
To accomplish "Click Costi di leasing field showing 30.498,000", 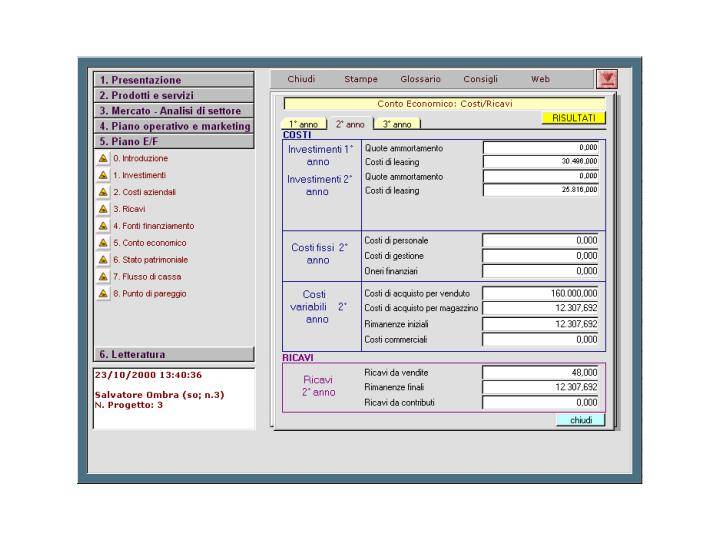I will (541, 162).
